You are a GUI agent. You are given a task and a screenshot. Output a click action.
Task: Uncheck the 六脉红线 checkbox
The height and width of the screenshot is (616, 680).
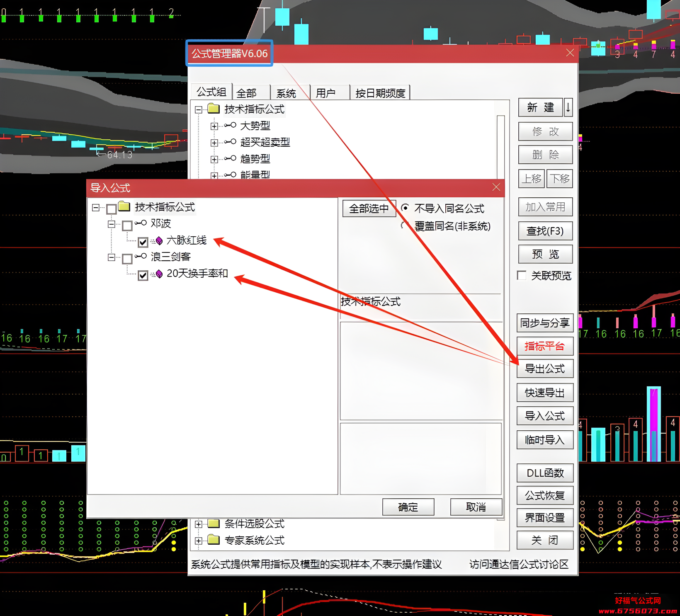coord(143,242)
